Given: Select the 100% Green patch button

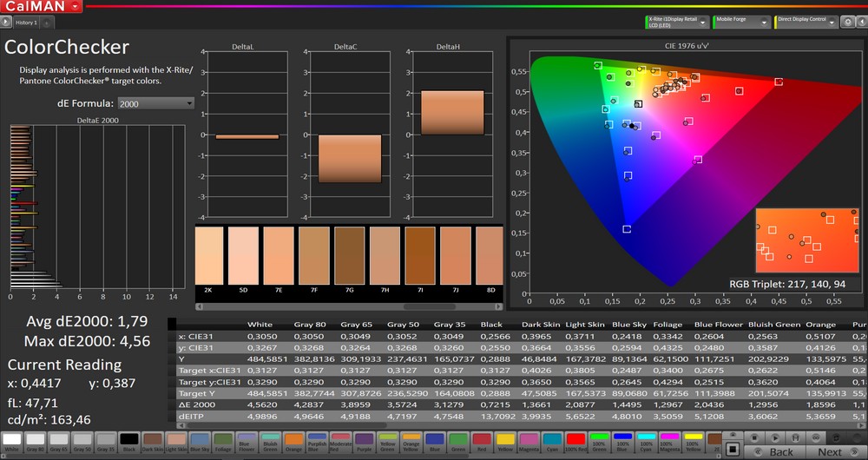Looking at the screenshot, I should (x=599, y=443).
